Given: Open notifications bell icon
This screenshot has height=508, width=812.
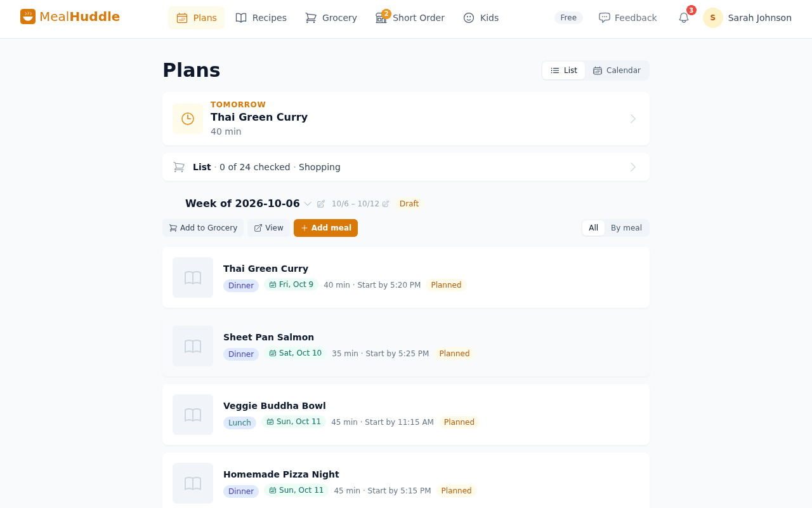Looking at the screenshot, I should [x=684, y=18].
